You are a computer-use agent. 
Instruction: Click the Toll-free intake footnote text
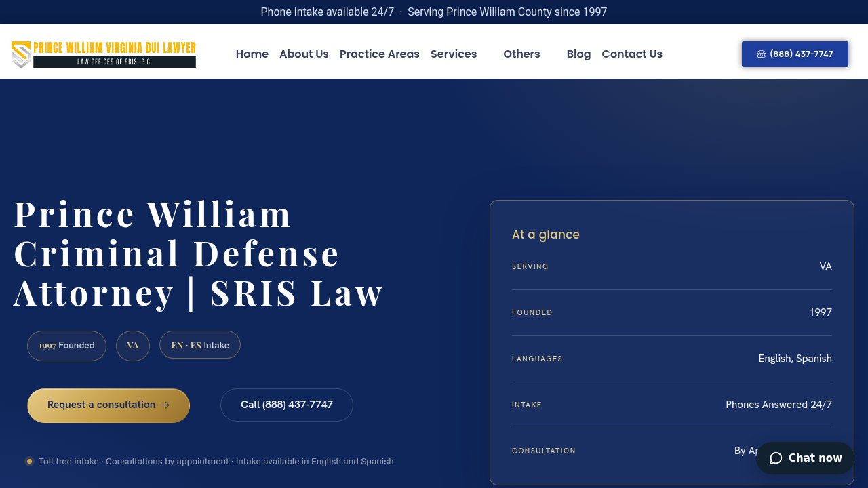click(216, 462)
